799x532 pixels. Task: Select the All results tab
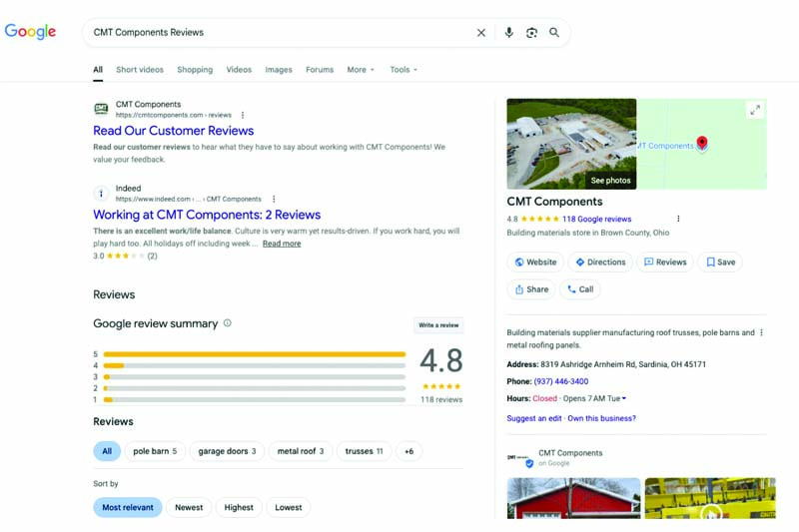[x=98, y=70]
